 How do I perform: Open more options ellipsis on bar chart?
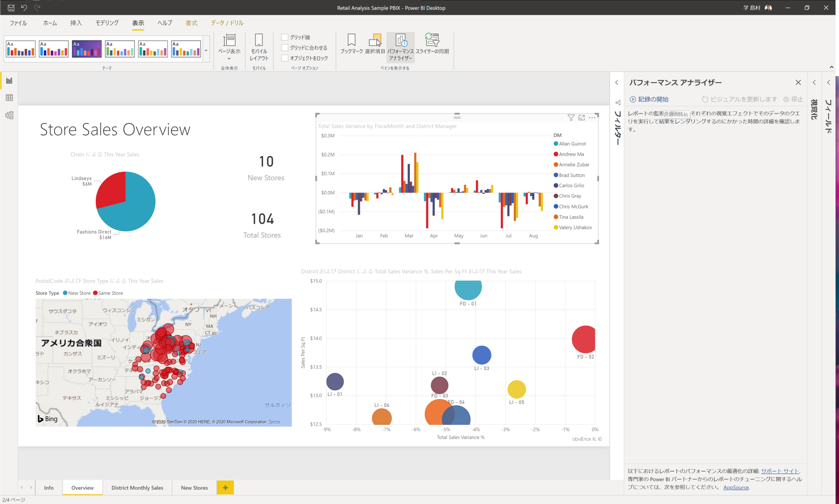pyautogui.click(x=592, y=118)
